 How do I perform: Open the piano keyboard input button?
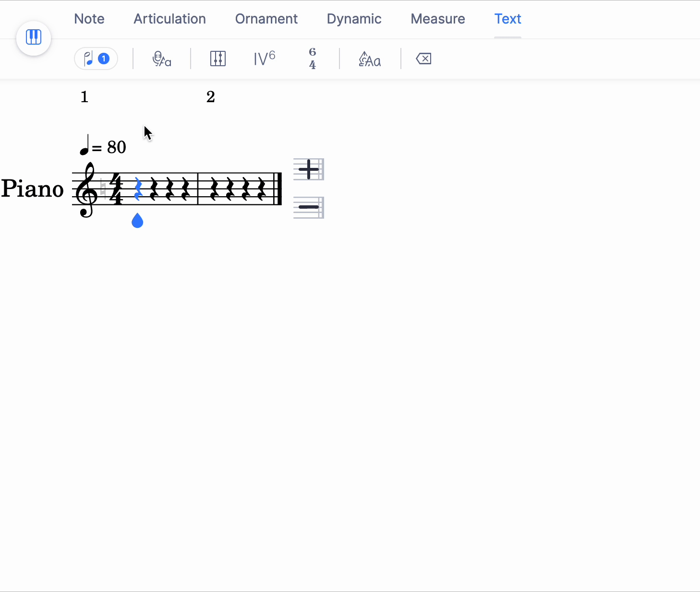[x=34, y=38]
